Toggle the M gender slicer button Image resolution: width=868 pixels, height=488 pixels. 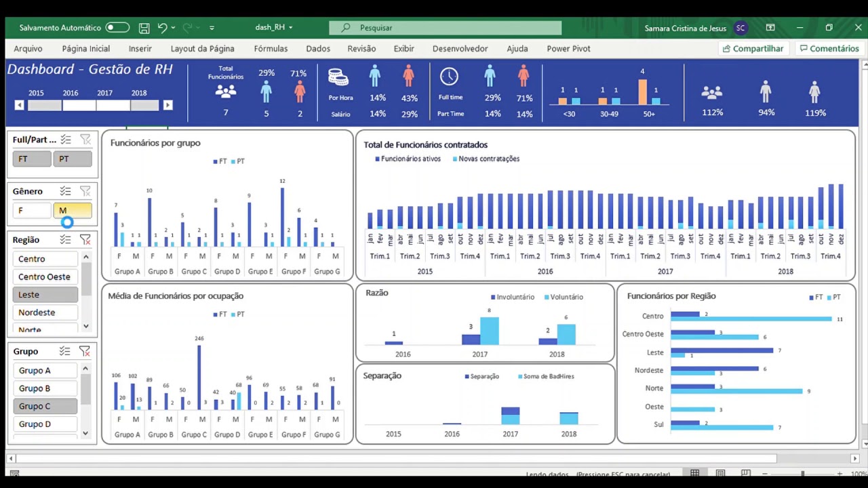tap(73, 211)
